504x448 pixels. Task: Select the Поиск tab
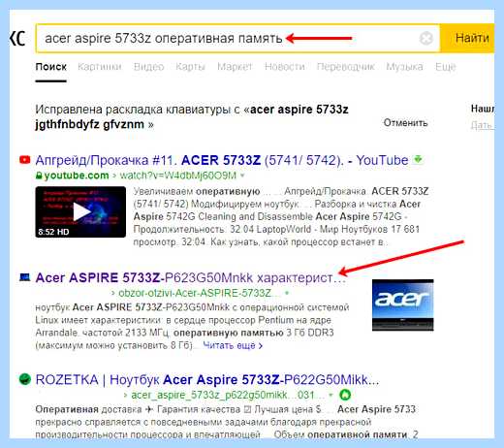point(50,67)
